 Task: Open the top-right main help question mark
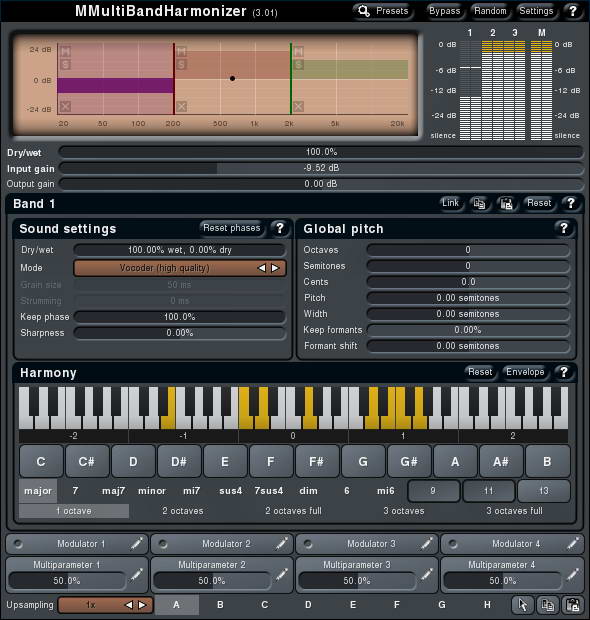click(573, 11)
